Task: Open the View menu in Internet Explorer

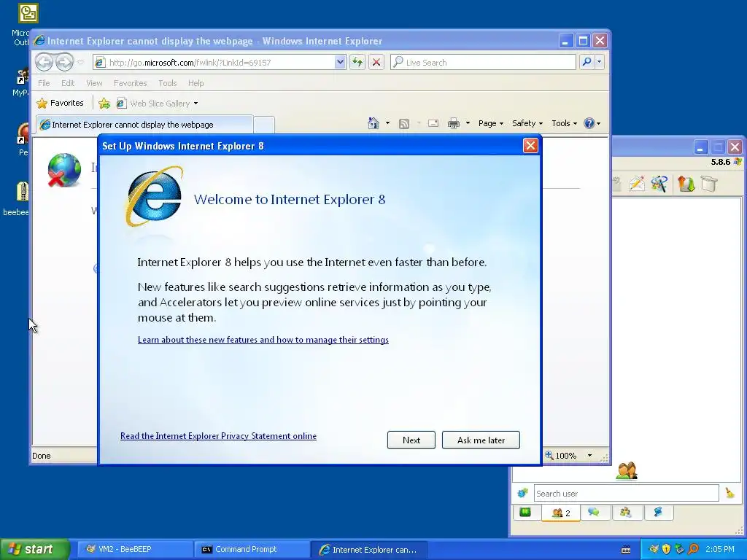Action: pos(94,83)
